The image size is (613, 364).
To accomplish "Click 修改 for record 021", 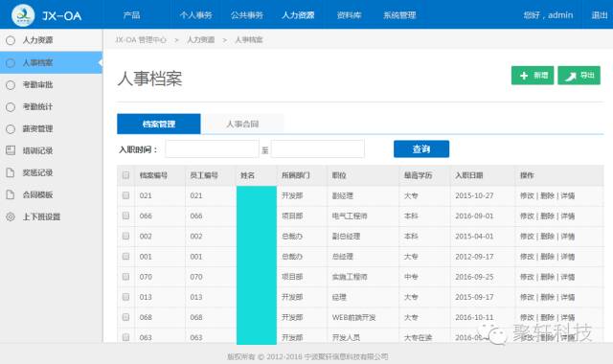I will 527,195.
